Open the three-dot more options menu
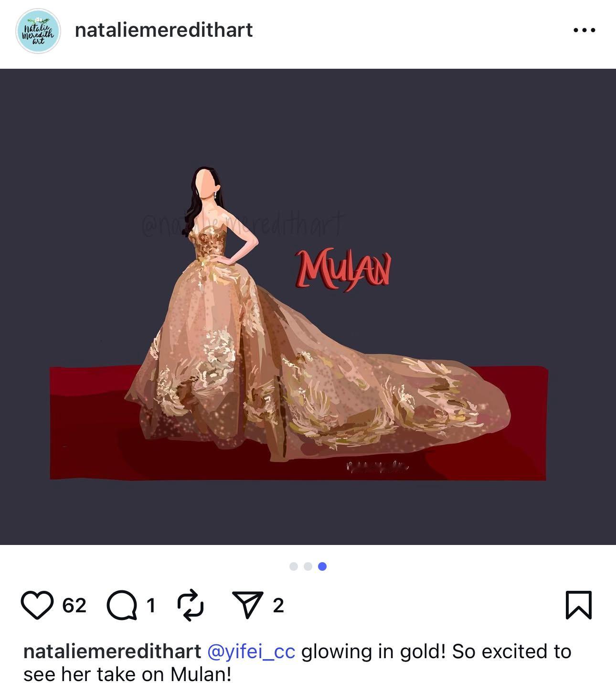This screenshot has width=616, height=683. click(584, 30)
